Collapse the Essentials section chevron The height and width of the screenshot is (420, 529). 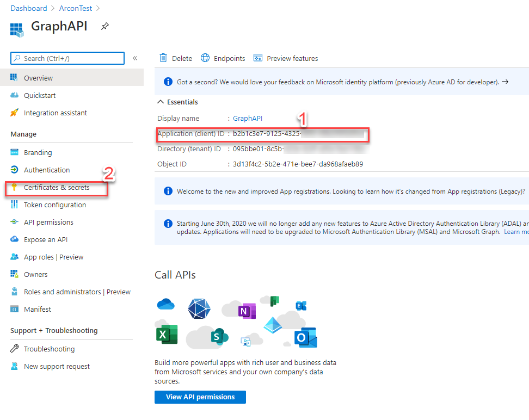[161, 102]
